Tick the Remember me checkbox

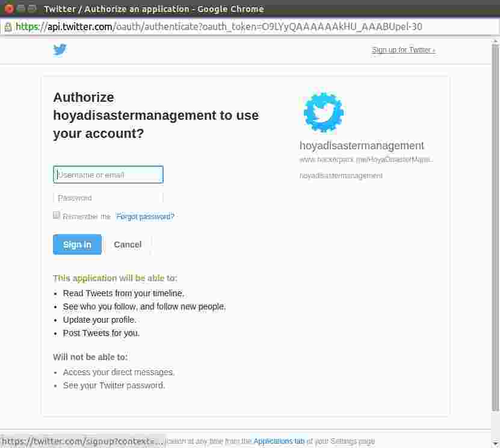57,215
